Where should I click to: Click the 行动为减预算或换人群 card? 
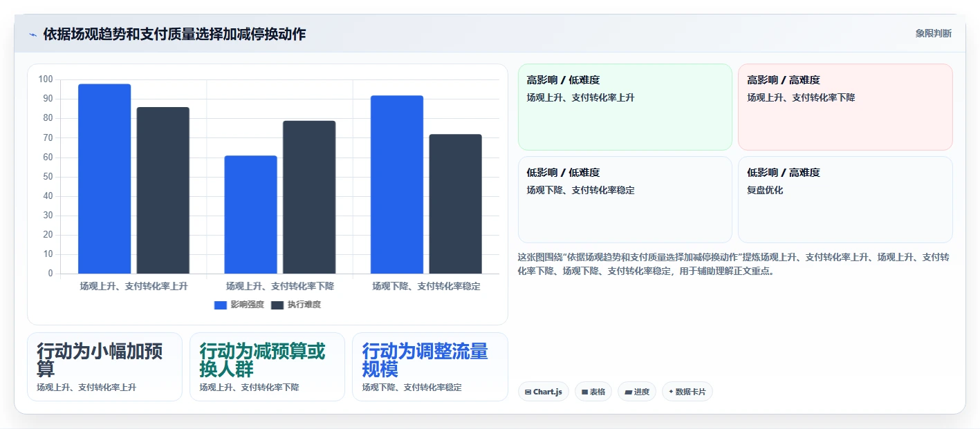(x=267, y=367)
